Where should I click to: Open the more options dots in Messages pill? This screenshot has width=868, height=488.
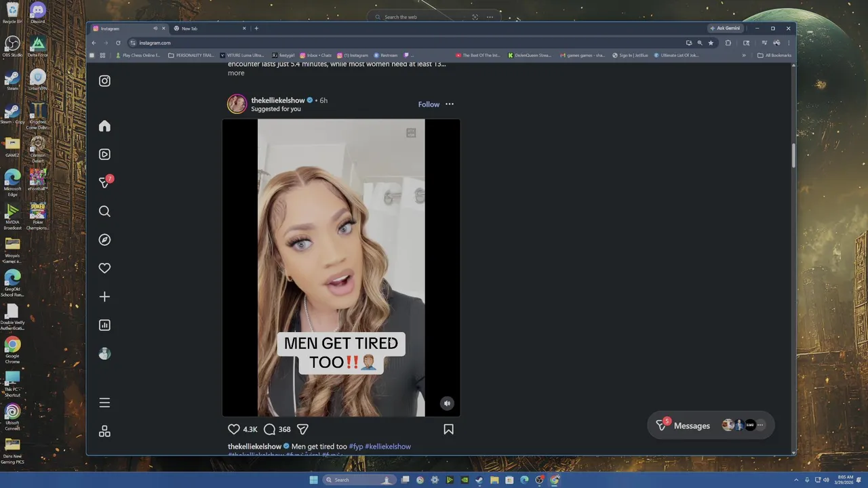point(760,426)
